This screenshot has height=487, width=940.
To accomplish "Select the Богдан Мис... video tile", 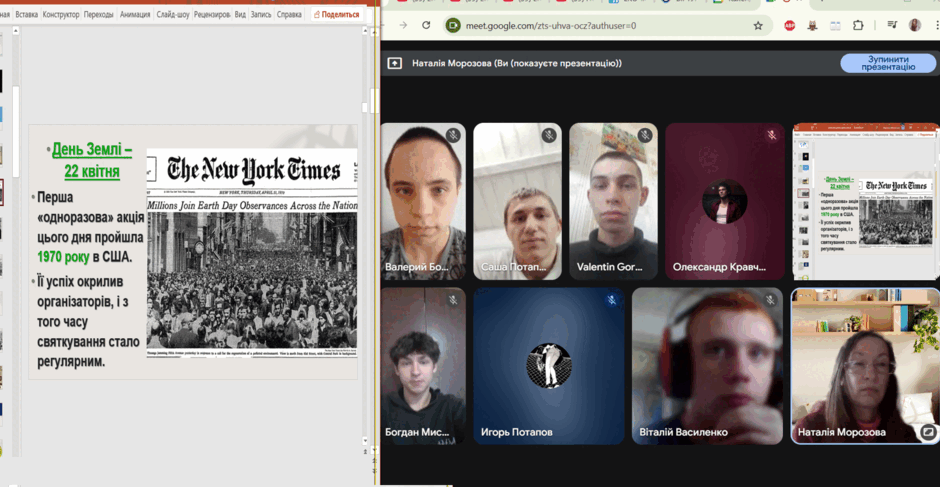I will pyautogui.click(x=423, y=366).
